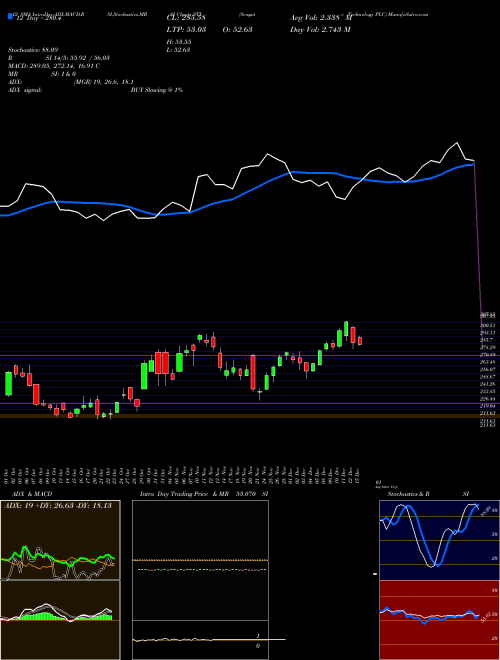Select the '12 Day = 280.4' legend text

(37, 18)
